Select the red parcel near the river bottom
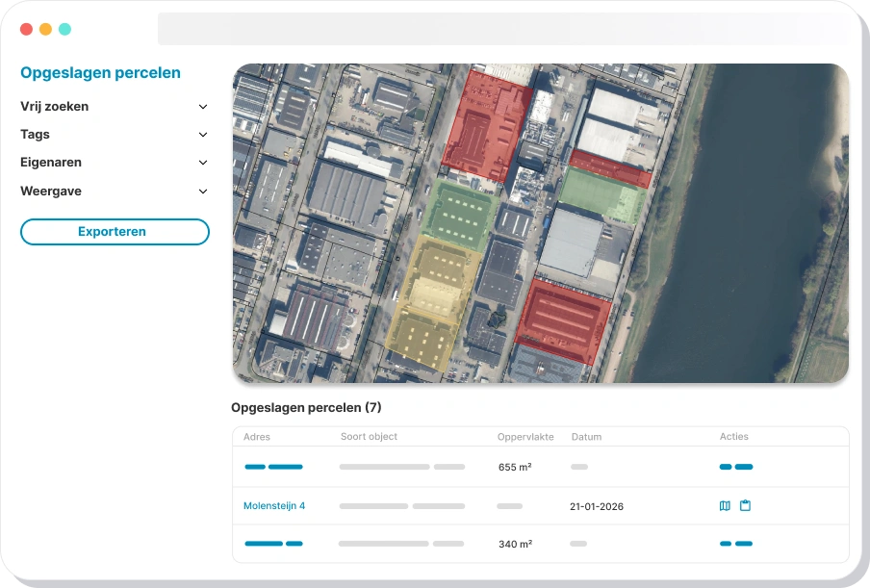 pos(563,320)
